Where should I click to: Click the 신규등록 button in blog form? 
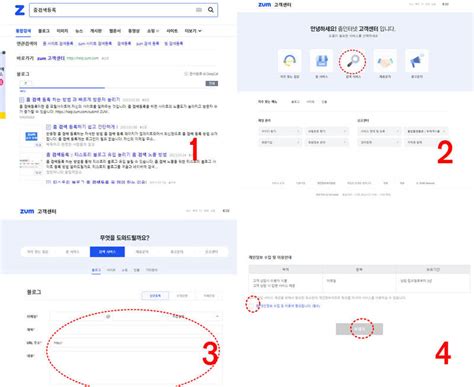pos(155,296)
